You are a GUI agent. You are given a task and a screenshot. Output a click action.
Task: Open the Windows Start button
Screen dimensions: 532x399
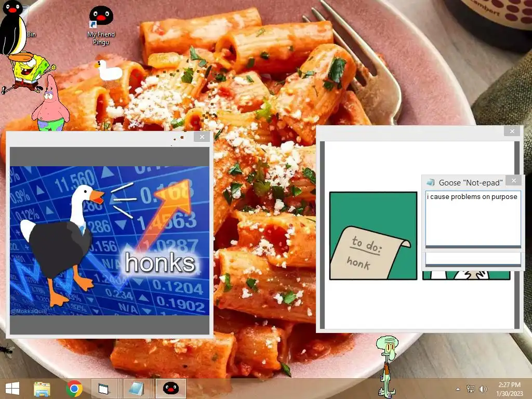[12, 389]
